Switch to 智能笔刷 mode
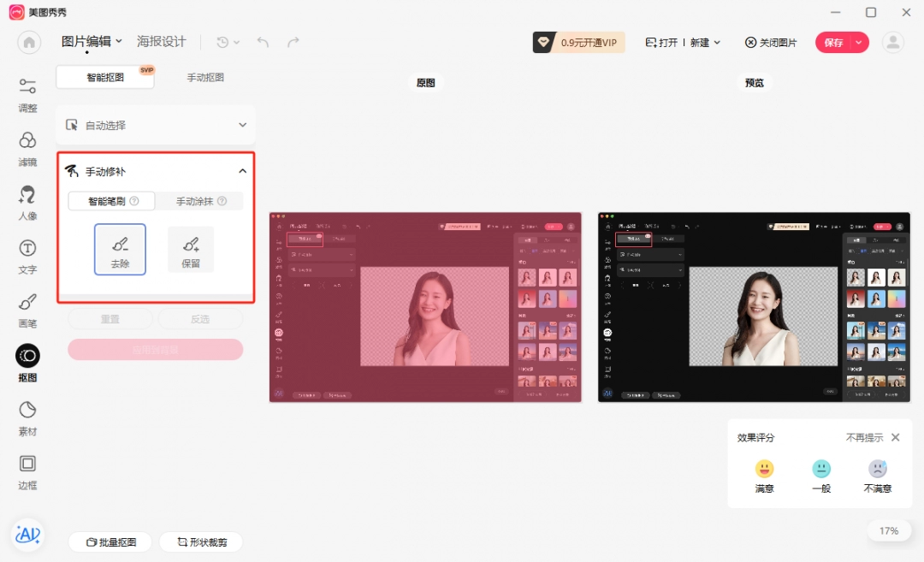 112,201
